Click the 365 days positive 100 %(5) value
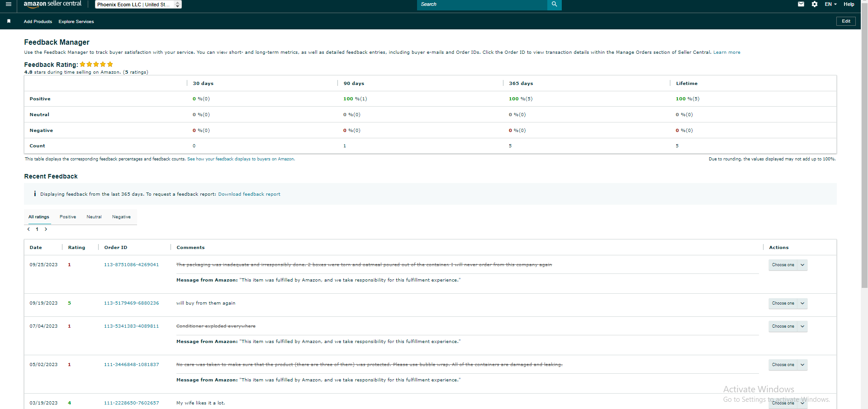Screen dimensions: 868x409 click(x=521, y=99)
